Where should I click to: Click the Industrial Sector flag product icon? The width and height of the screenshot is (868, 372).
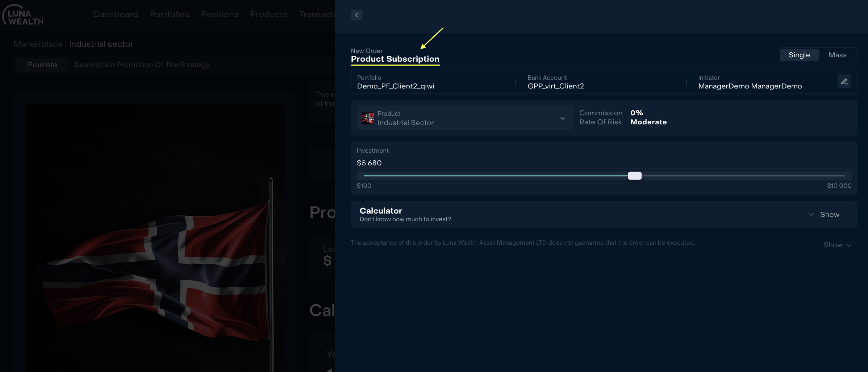368,118
